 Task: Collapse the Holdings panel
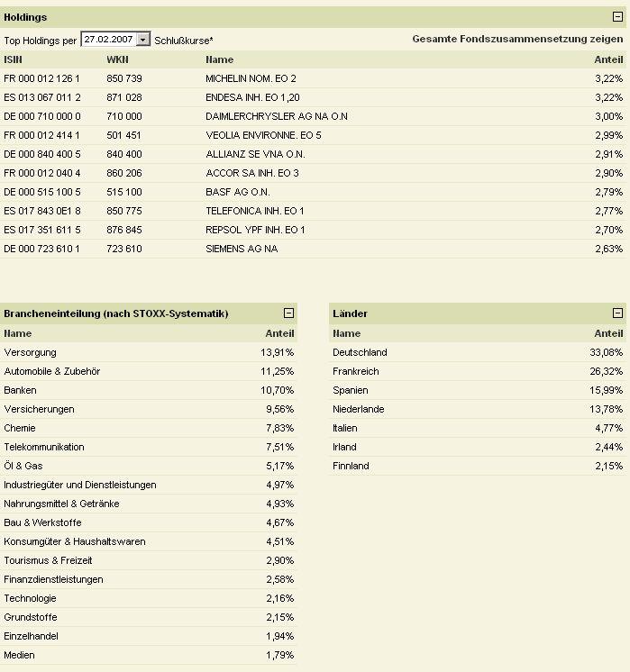click(x=617, y=17)
